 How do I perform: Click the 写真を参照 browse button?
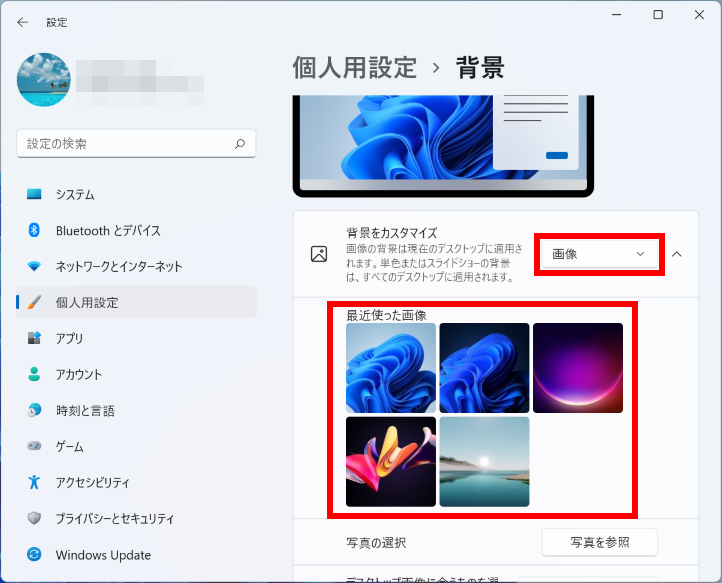click(600, 542)
